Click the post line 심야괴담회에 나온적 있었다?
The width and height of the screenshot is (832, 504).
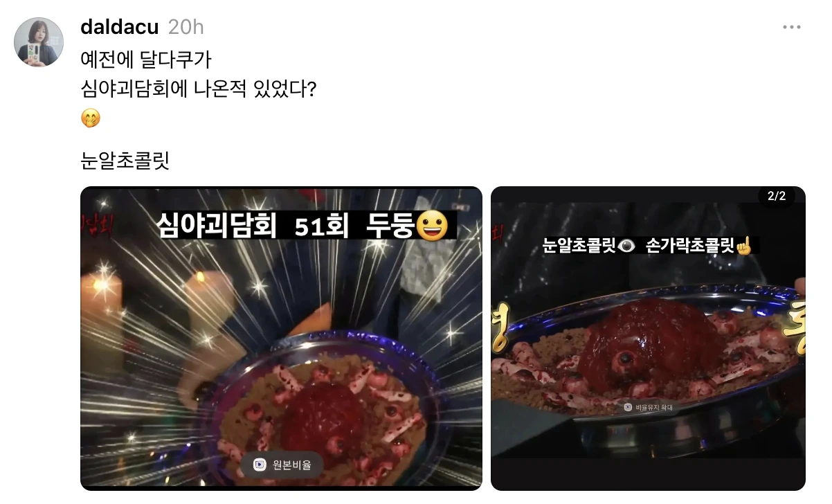199,89
